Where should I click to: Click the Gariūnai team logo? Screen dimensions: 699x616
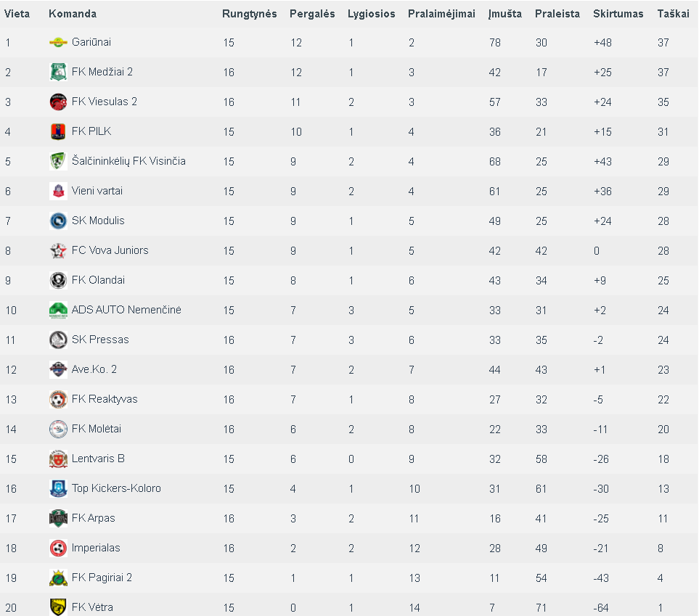(58, 42)
